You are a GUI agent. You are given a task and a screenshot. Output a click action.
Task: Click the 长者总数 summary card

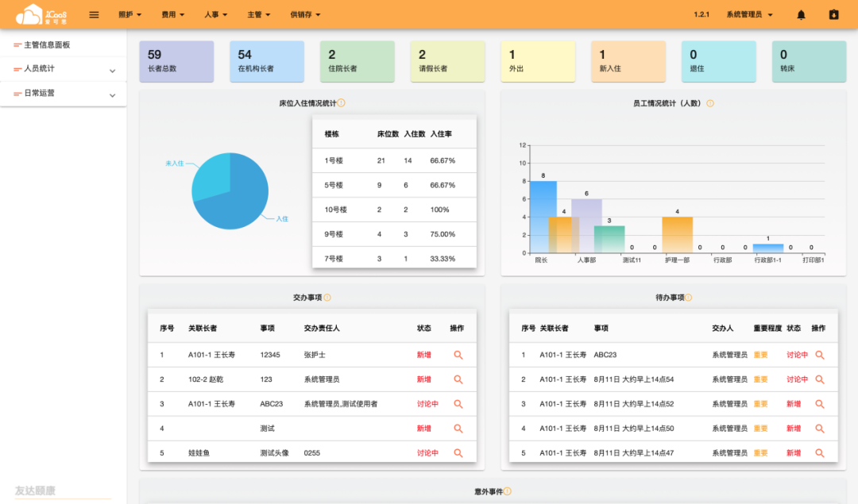pos(176,61)
